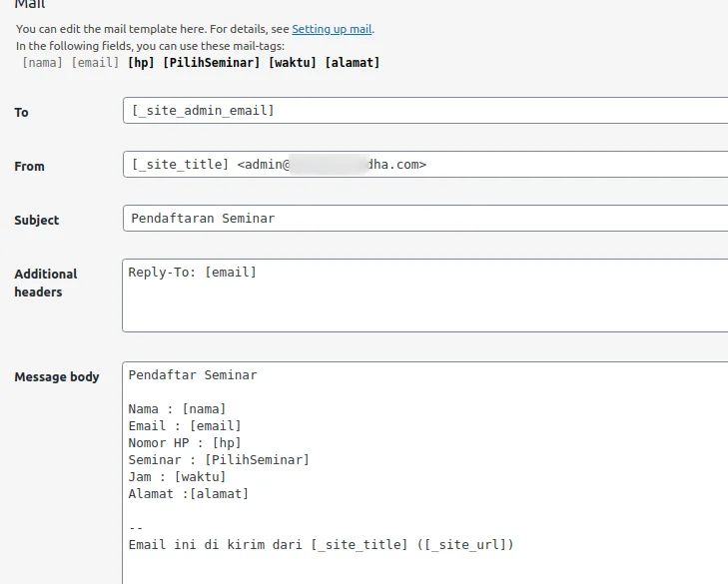This screenshot has width=728, height=584.
Task: Click the Mail section heading
Action: pos(30,5)
